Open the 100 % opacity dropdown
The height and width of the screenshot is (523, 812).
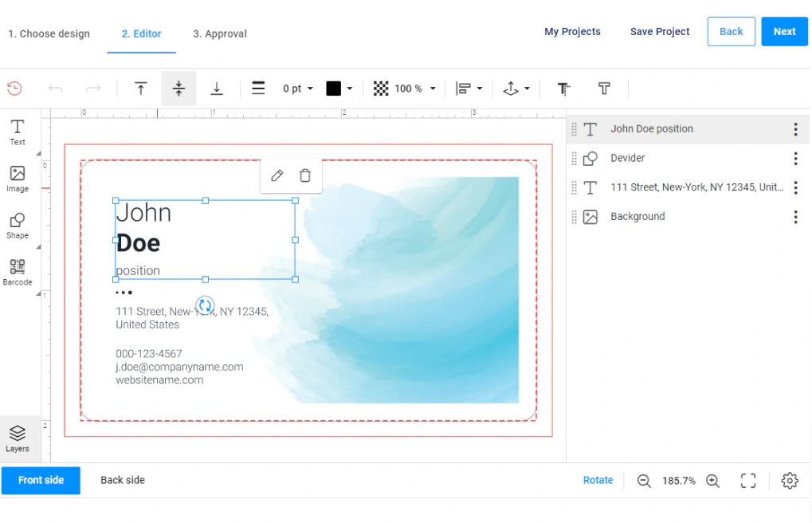415,88
